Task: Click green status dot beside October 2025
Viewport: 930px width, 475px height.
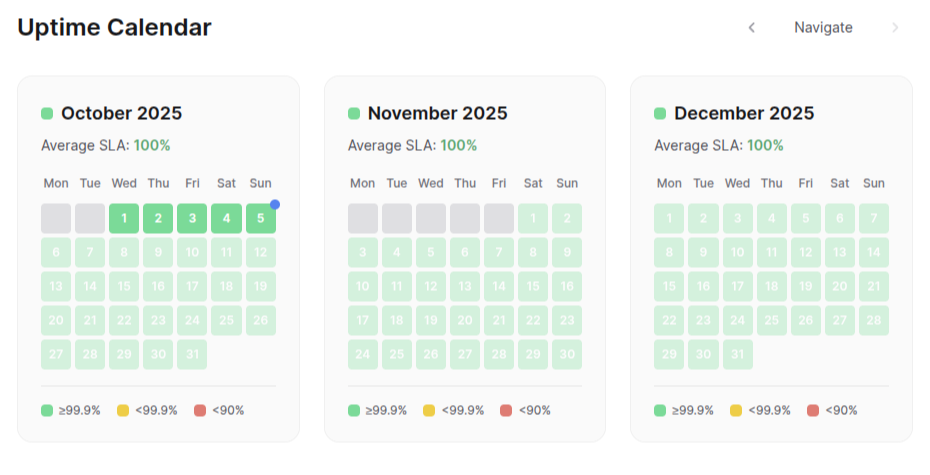Action: (47, 113)
